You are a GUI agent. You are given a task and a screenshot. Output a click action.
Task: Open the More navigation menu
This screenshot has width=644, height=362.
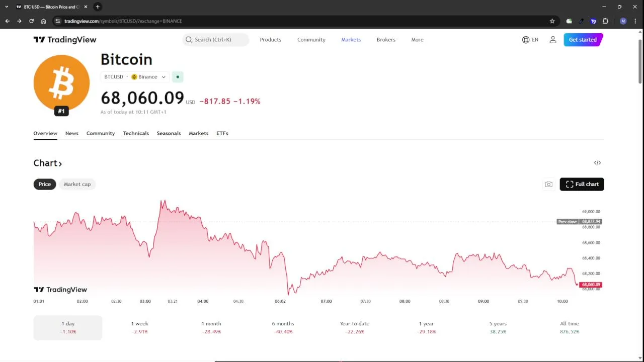click(x=417, y=40)
